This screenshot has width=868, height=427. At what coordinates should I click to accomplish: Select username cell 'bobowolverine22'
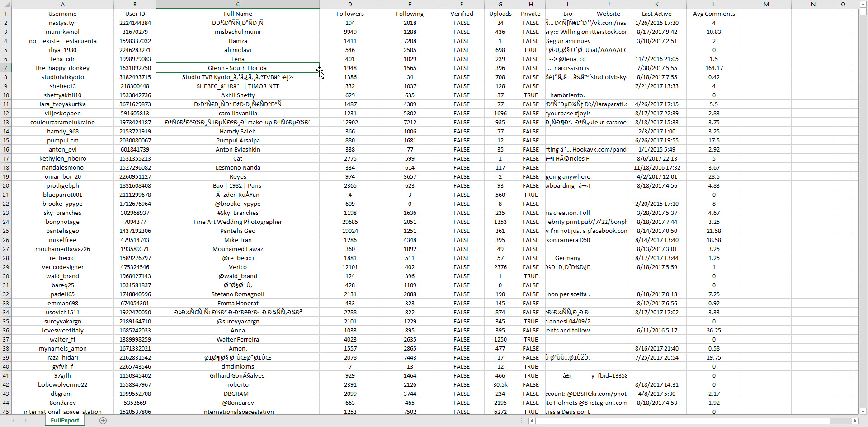62,384
